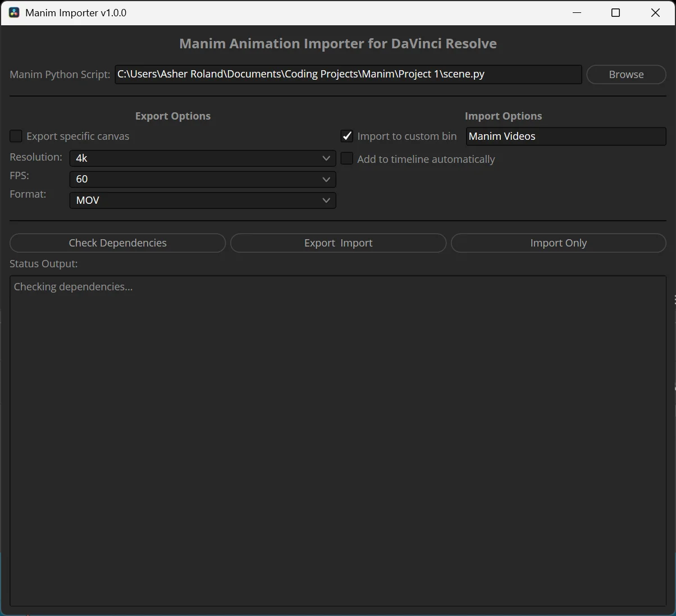Close the Manim Importer window
Image resolution: width=676 pixels, height=616 pixels.
click(655, 12)
